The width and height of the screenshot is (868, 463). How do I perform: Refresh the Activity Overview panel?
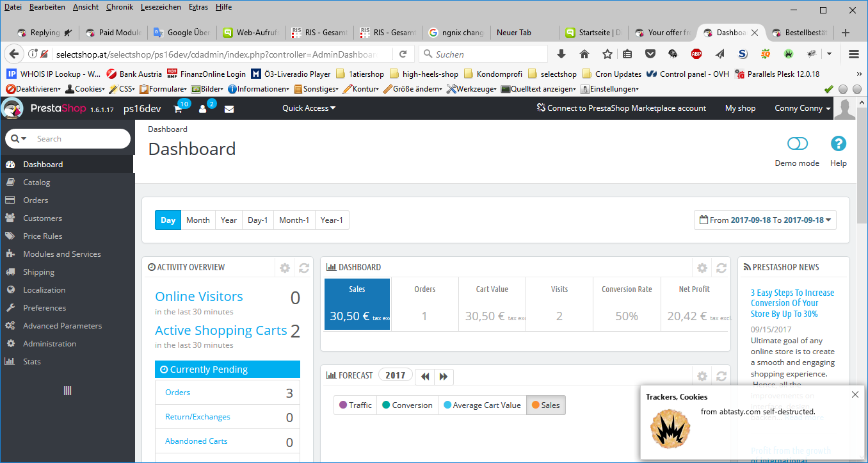point(304,268)
